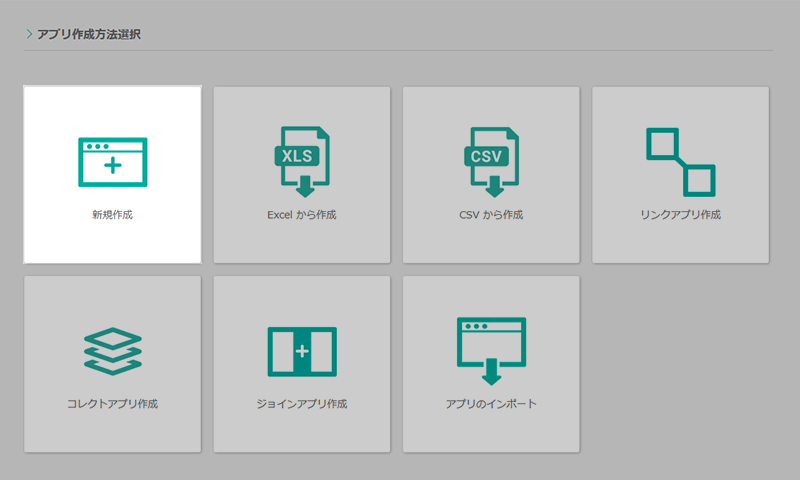Viewport: 800px width, 480px height.
Task: Select the 新規作成 label
Action: [x=112, y=215]
